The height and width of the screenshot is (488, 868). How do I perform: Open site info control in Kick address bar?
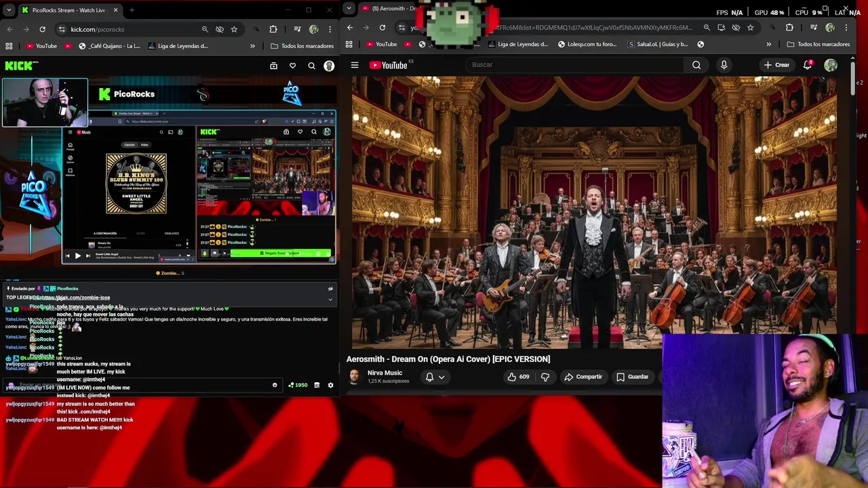(x=62, y=29)
